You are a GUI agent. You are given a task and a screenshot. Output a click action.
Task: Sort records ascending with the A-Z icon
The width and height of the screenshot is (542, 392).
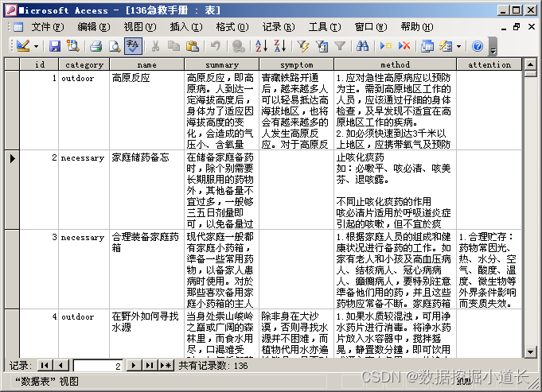(x=261, y=46)
